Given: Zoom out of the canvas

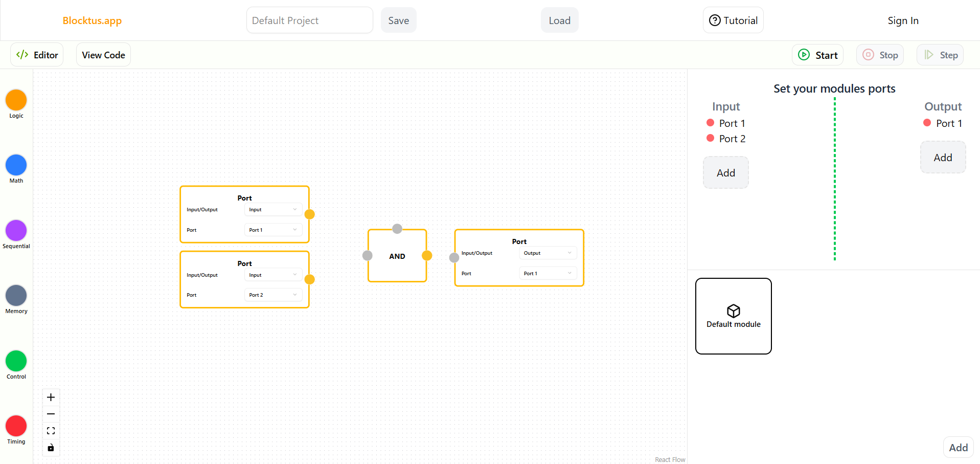Looking at the screenshot, I should [51, 414].
